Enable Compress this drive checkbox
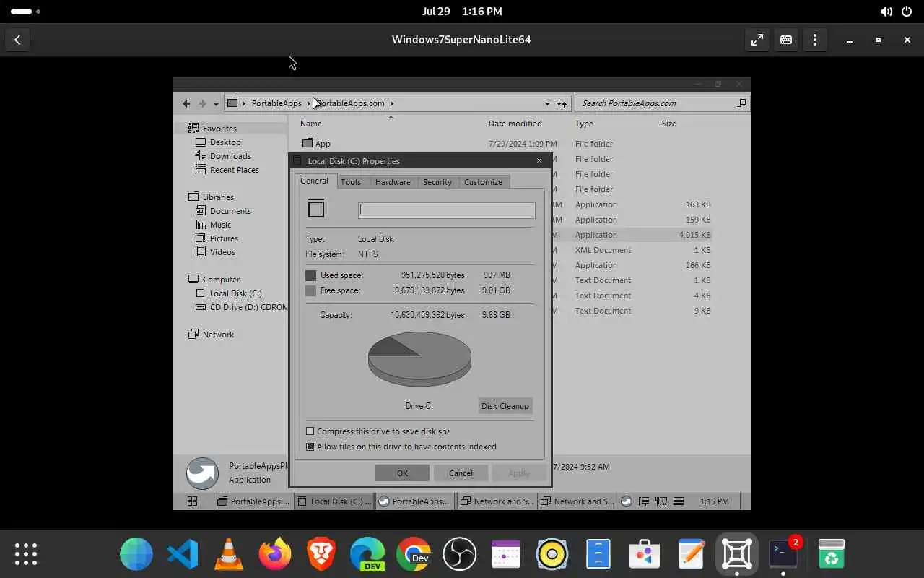 coord(310,431)
